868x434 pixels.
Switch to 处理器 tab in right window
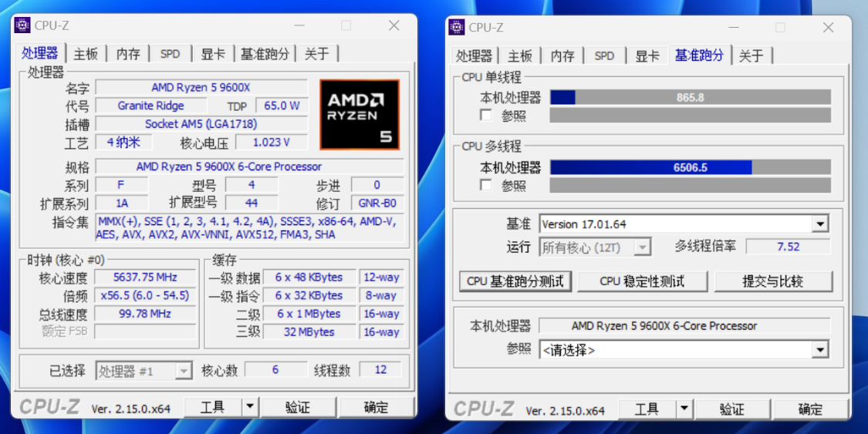pyautogui.click(x=475, y=56)
